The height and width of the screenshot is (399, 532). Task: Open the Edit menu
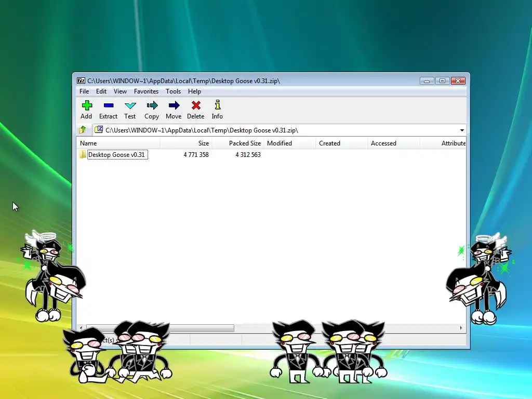tap(101, 91)
